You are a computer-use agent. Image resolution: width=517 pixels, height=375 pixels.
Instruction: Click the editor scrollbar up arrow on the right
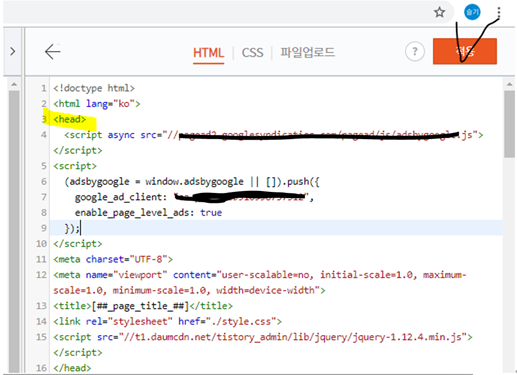click(509, 84)
